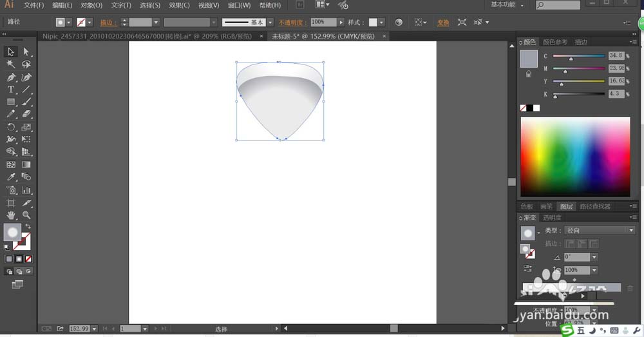The width and height of the screenshot is (644, 337).
Task: Select the Pen tool
Action: [11, 77]
